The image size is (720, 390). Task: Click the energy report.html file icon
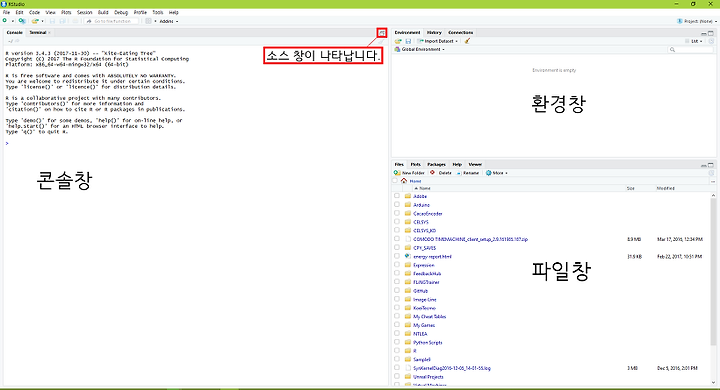click(408, 256)
